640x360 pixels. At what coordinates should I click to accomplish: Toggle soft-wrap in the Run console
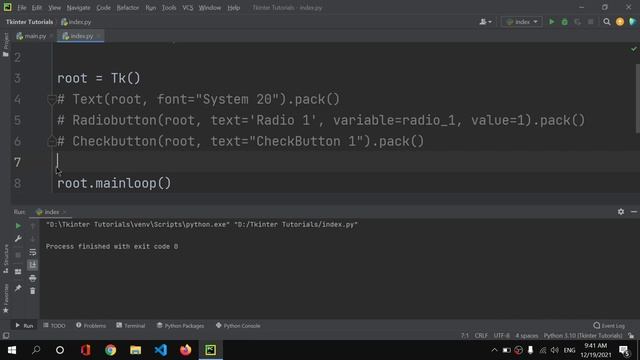click(x=33, y=252)
